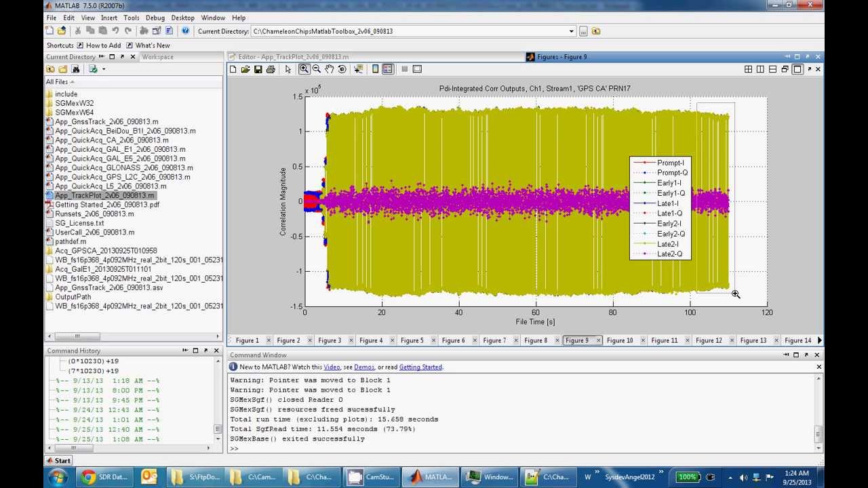Browse for folder with the ellipsis button
The width and height of the screenshot is (868, 488).
coord(583,31)
